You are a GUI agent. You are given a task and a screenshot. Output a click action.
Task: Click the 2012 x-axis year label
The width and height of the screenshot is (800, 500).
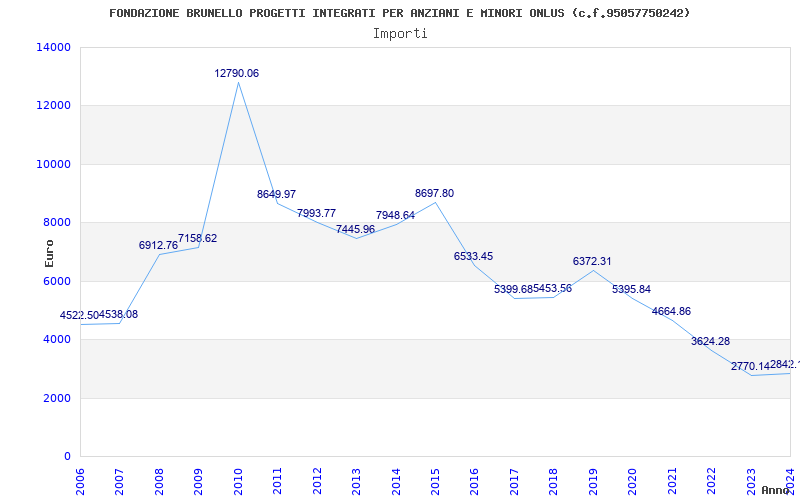(317, 481)
